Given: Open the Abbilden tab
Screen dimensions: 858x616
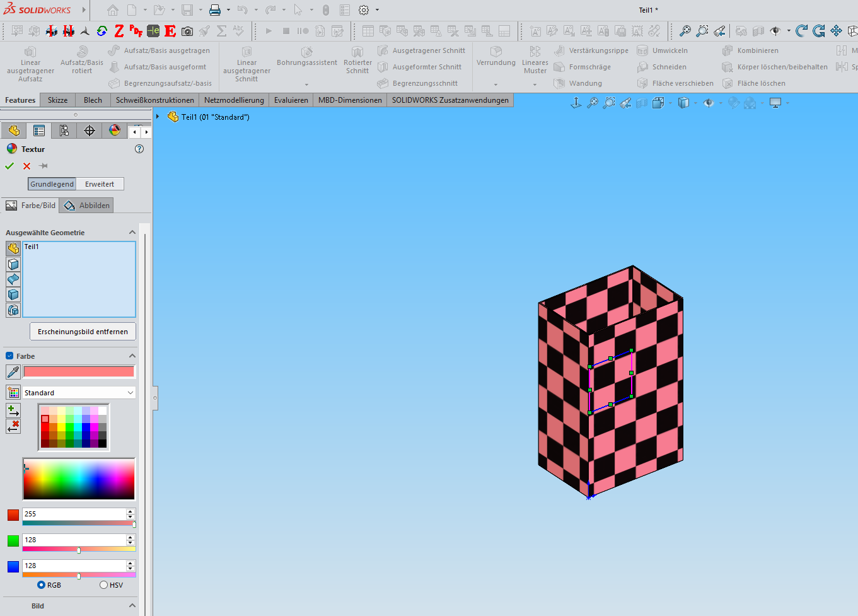Looking at the screenshot, I should (87, 206).
